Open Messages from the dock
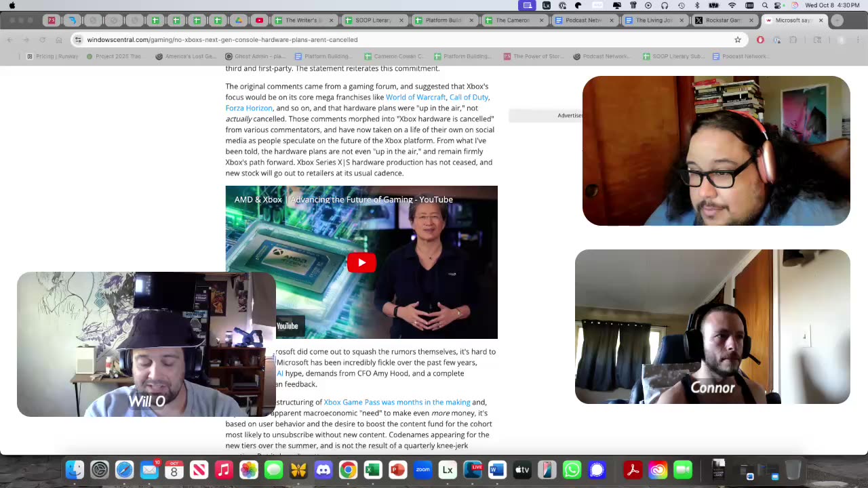 tap(274, 469)
